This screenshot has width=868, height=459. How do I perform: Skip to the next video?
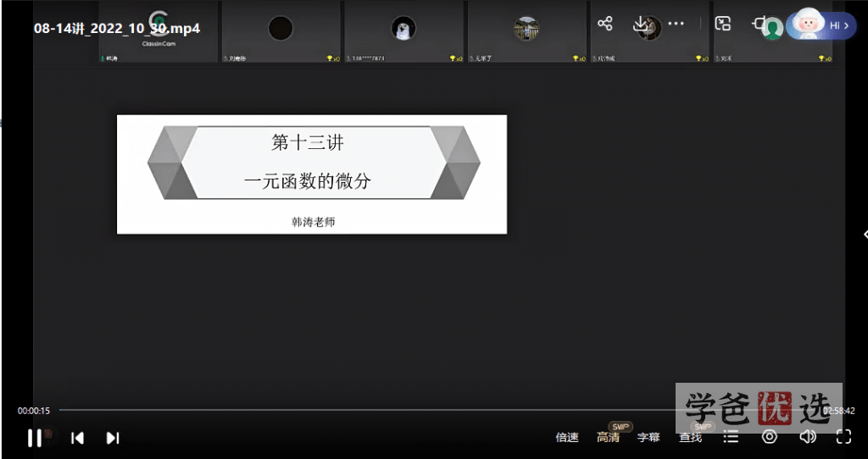tap(113, 438)
